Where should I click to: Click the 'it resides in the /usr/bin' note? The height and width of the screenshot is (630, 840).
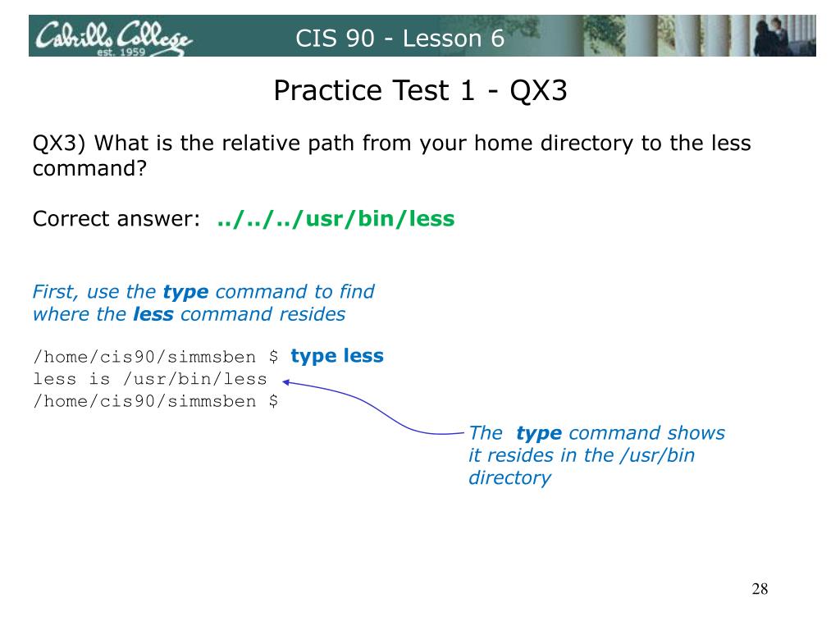point(582,455)
